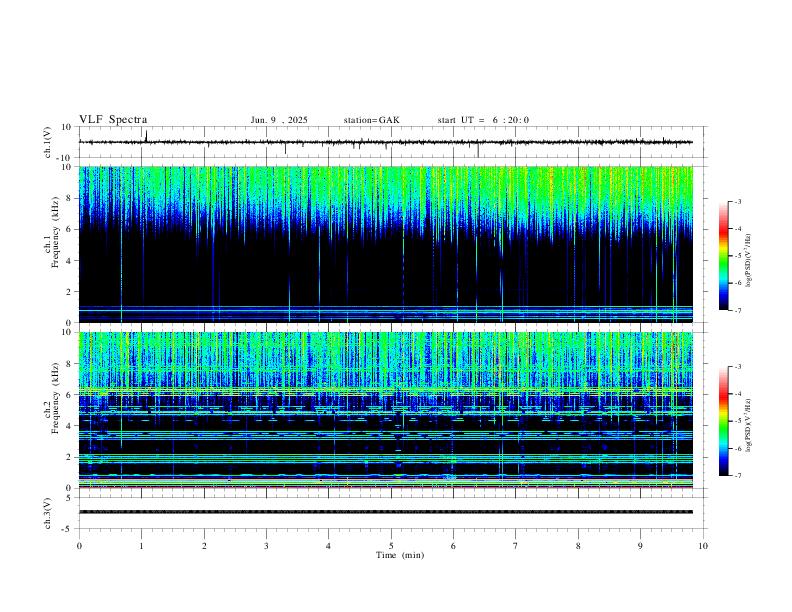
Task: Click the "VLF Spectra" title text
Action: click(113, 120)
